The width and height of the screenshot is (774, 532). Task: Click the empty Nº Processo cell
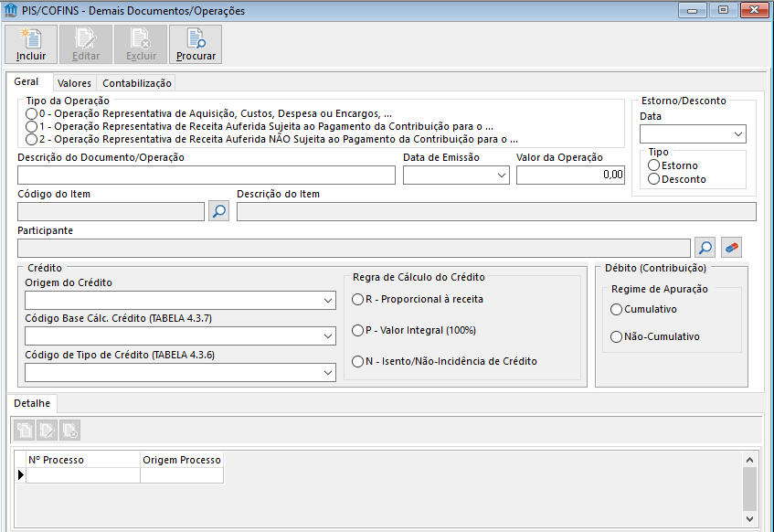pyautogui.click(x=83, y=475)
